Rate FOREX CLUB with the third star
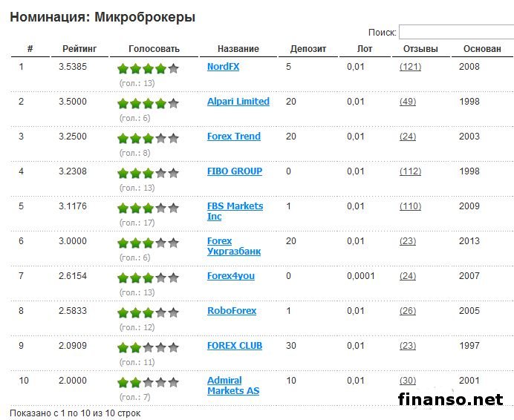The width and height of the screenshot is (514, 420). pyautogui.click(x=149, y=348)
